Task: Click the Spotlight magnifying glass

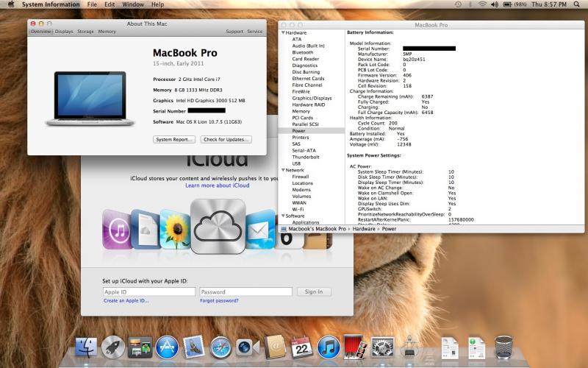Action: (576, 4)
